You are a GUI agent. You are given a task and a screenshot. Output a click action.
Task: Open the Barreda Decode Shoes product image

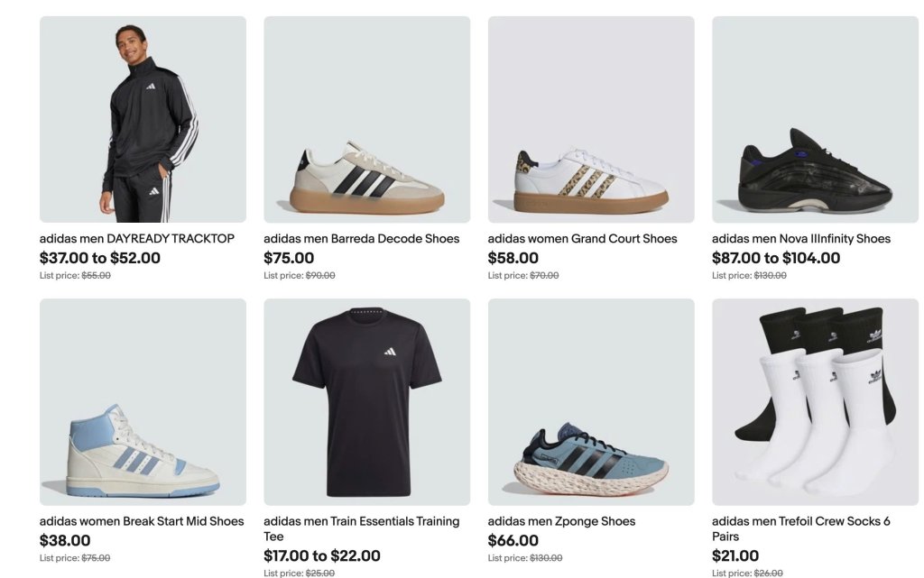click(366, 120)
